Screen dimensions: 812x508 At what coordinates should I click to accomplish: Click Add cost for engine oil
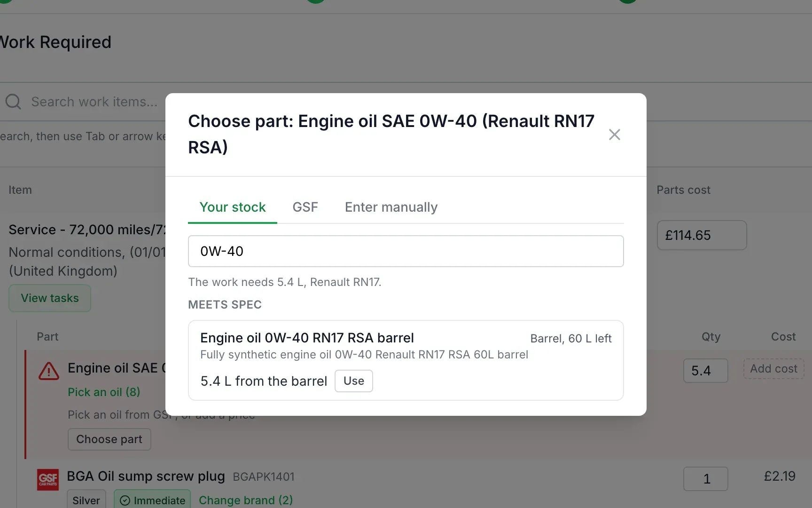773,369
